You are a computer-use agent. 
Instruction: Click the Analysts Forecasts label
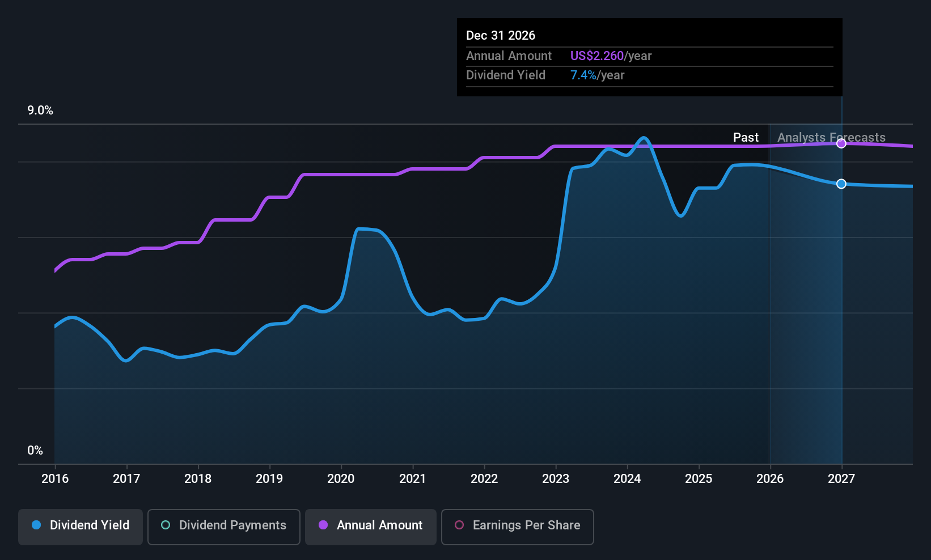tap(831, 137)
